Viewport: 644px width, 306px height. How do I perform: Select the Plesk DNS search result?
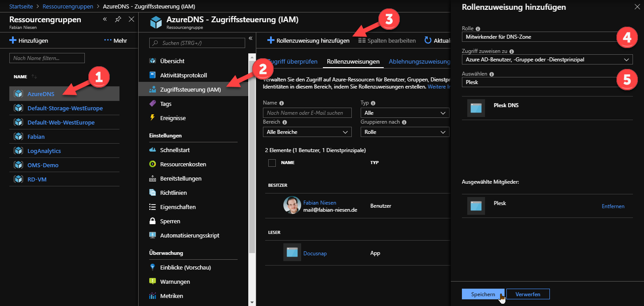[x=547, y=108]
